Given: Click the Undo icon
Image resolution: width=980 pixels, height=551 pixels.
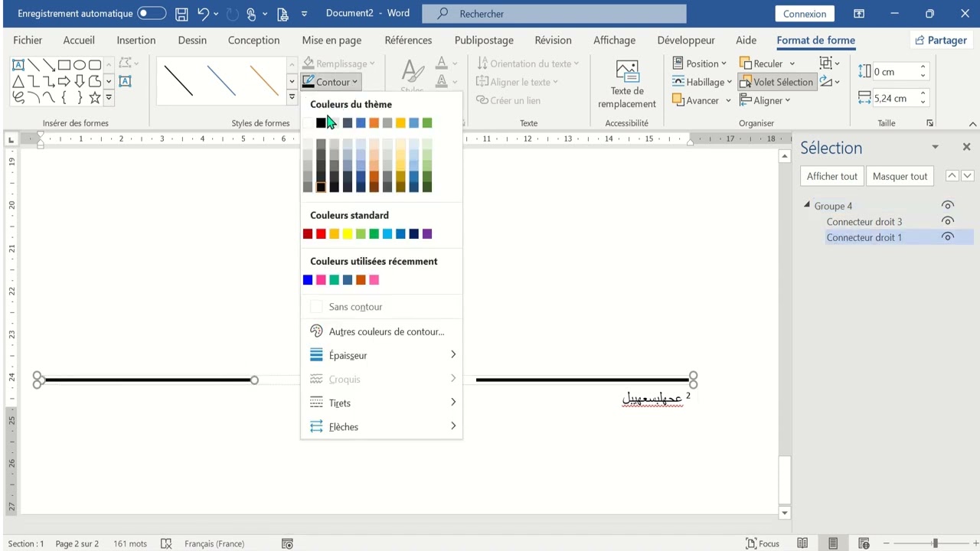Looking at the screenshot, I should coord(203,14).
